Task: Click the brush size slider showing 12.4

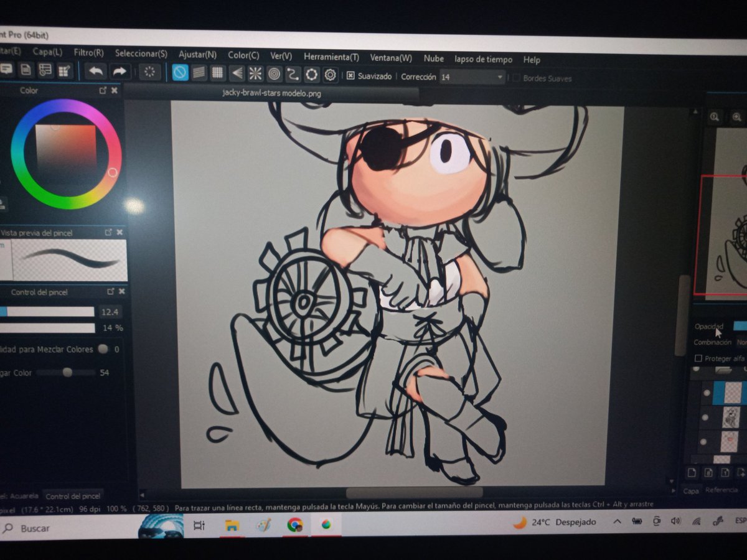Action: [x=47, y=311]
